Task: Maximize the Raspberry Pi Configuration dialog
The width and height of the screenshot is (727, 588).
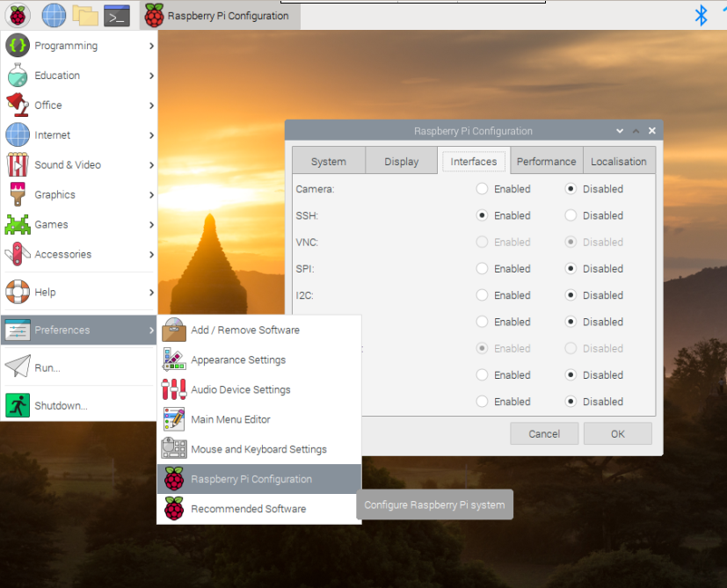Action: point(636,131)
